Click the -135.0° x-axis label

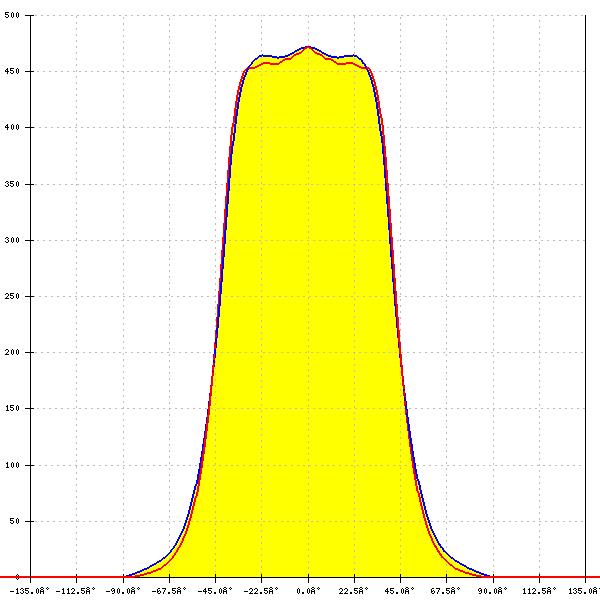coord(31,591)
